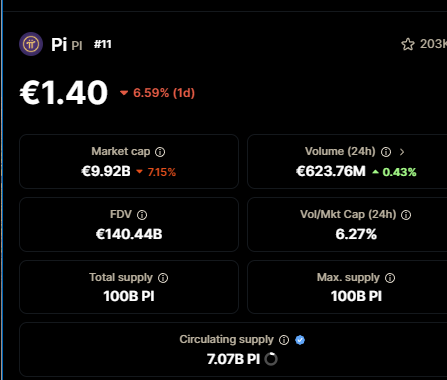The image size is (447, 380).
Task: Open Market cap info icon
Action: (160, 152)
